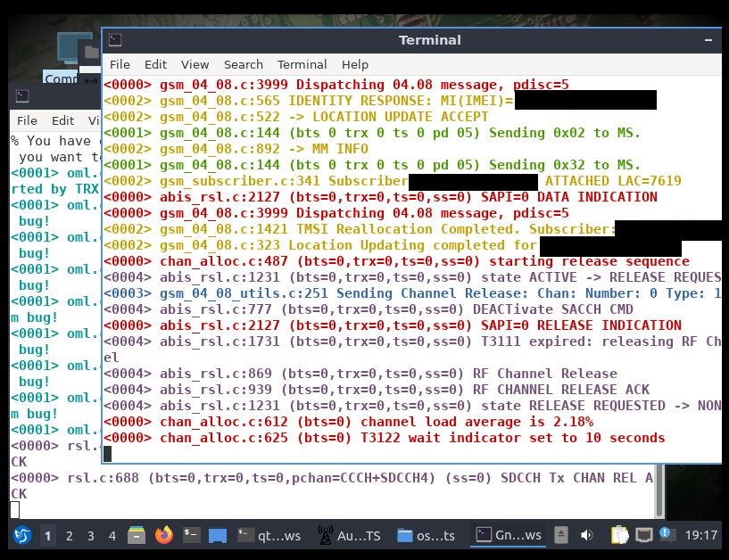Click the network status tray icon

pos(644,536)
